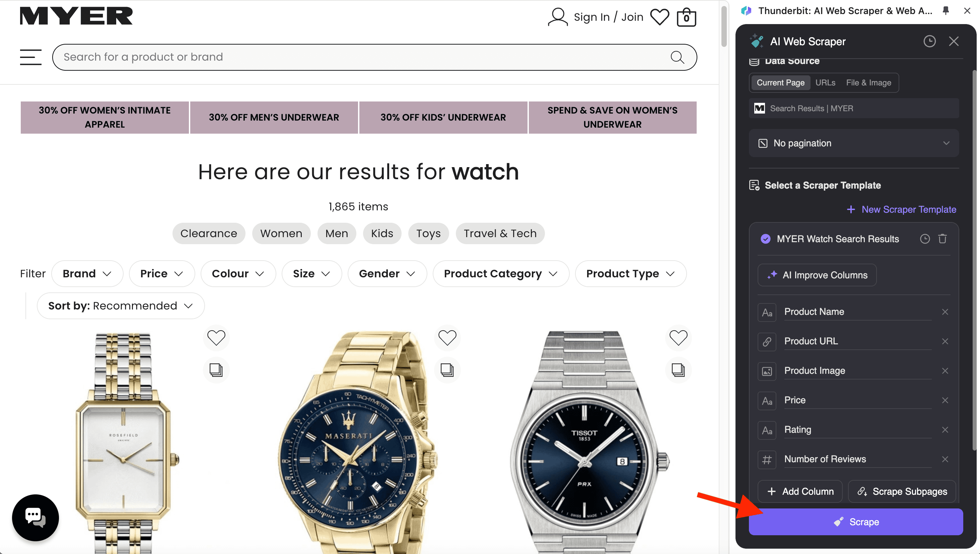
Task: Open the Thunderbit history clock icon
Action: pyautogui.click(x=929, y=41)
